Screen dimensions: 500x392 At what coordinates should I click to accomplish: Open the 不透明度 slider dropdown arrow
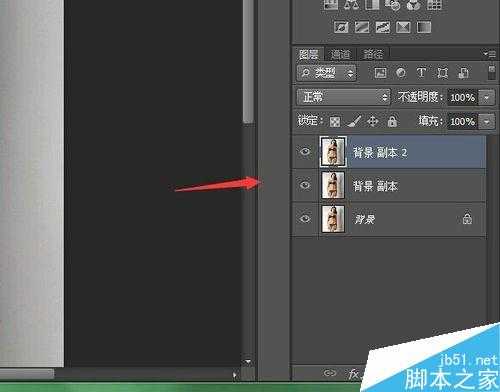pos(487,97)
